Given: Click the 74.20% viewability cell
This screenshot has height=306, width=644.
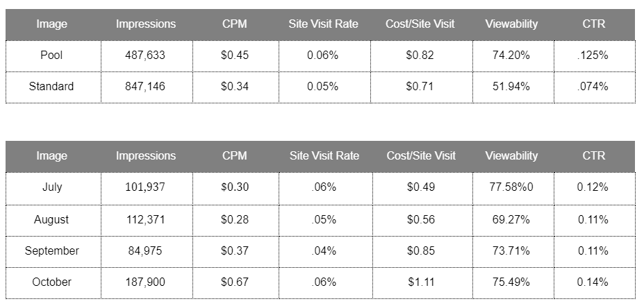Looking at the screenshot, I should coord(511,56).
